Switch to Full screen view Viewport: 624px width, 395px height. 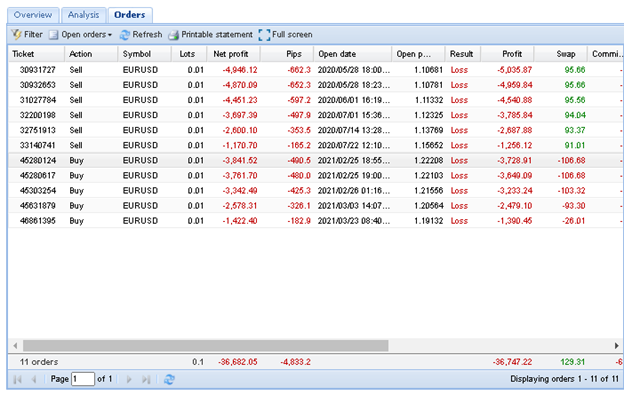pos(285,35)
